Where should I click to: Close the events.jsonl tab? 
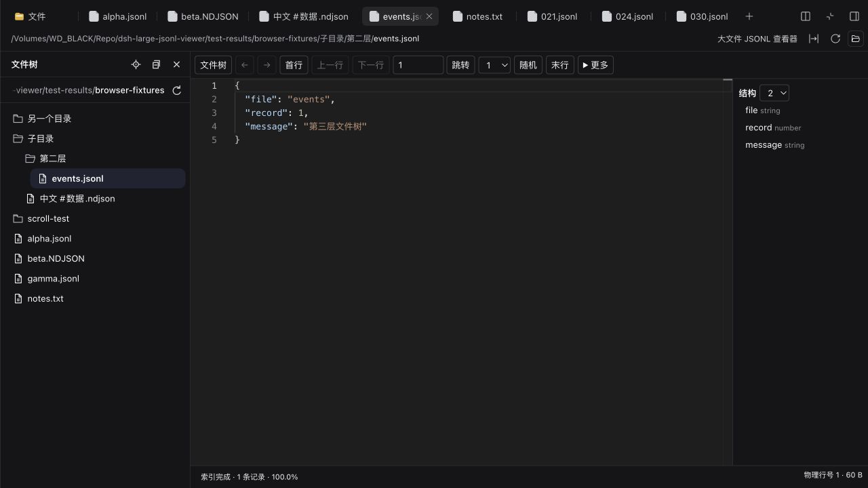429,16
